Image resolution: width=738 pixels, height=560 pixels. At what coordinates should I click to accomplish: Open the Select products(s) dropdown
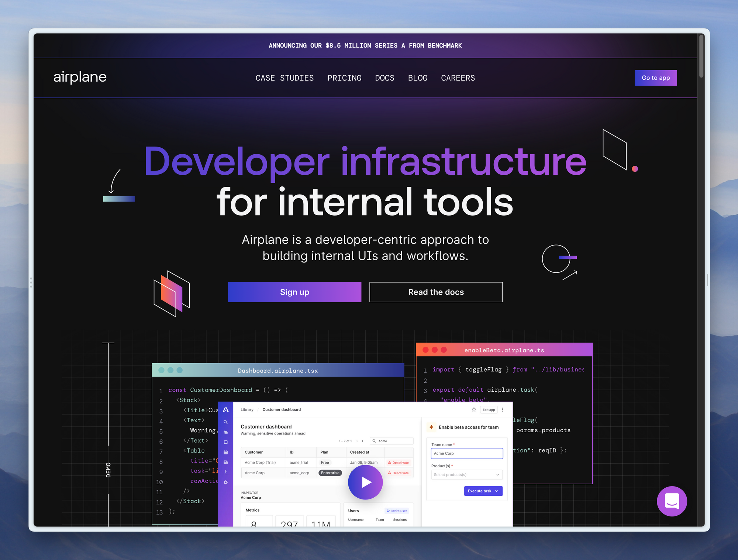pyautogui.click(x=467, y=475)
